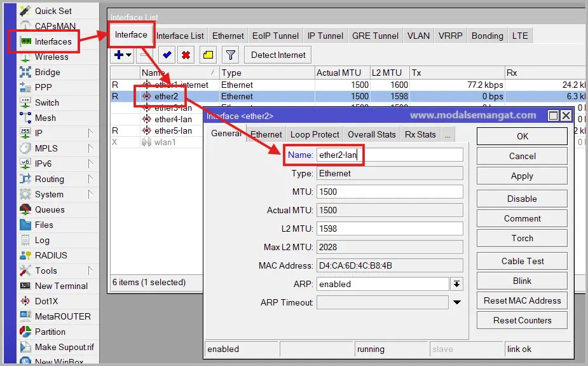Screen dimensions: 588x366
Task: Click the Name input field
Action: tap(390, 155)
